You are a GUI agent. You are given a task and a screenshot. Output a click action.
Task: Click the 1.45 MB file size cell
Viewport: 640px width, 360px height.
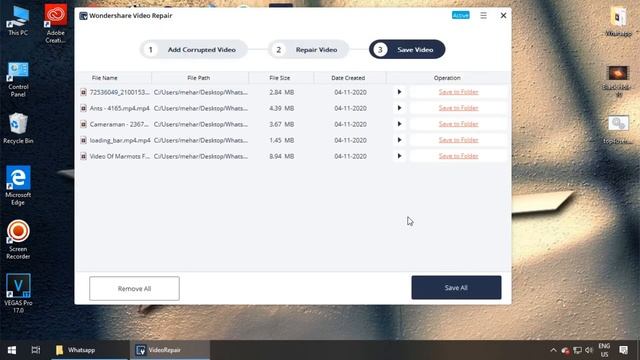tap(282, 140)
